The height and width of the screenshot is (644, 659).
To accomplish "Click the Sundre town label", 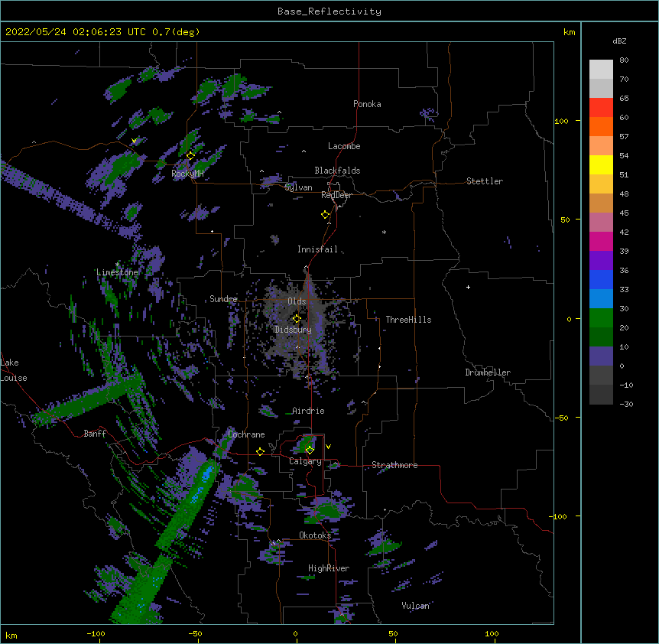I will tap(223, 299).
